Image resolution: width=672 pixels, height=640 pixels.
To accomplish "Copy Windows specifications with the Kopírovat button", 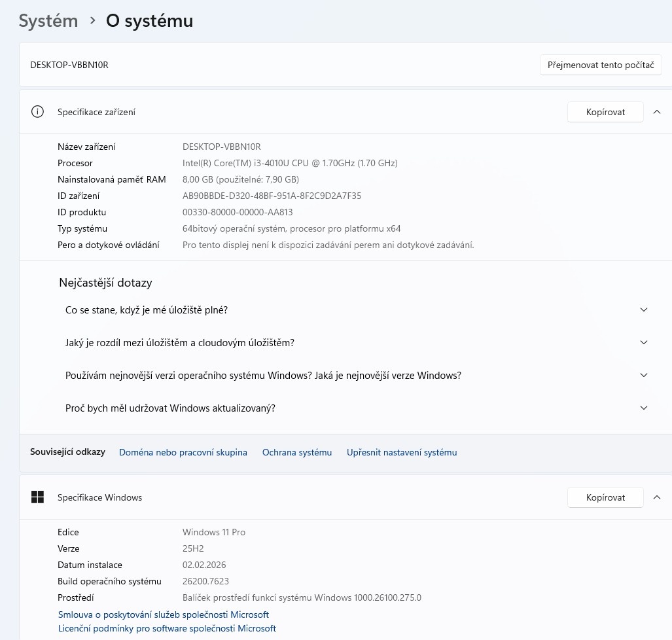I will tap(605, 497).
